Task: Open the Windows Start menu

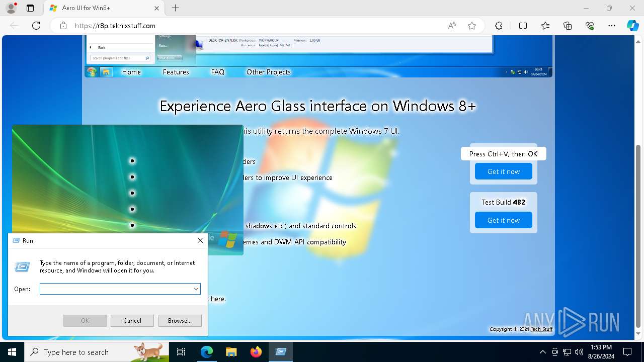Action: click(12, 352)
